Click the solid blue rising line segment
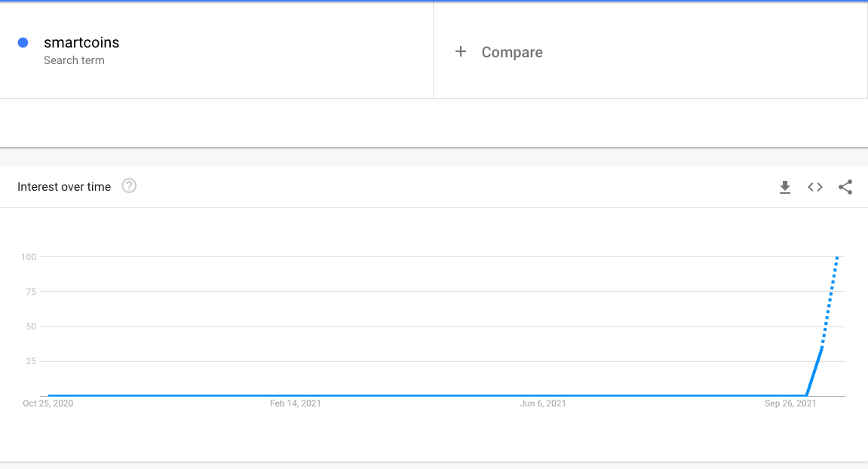Image resolution: width=868 pixels, height=469 pixels. tap(814, 372)
